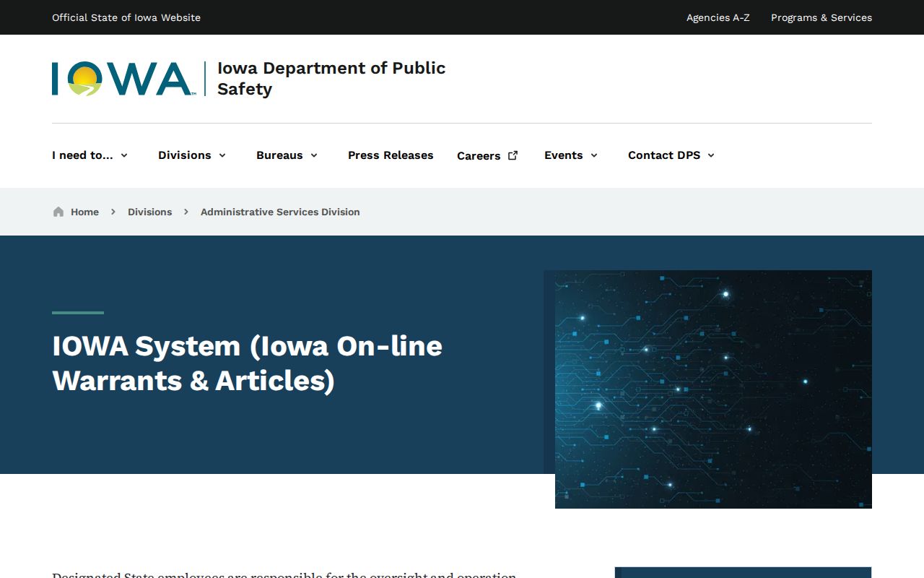
Task: Click the Iowa state logo
Action: [123, 79]
